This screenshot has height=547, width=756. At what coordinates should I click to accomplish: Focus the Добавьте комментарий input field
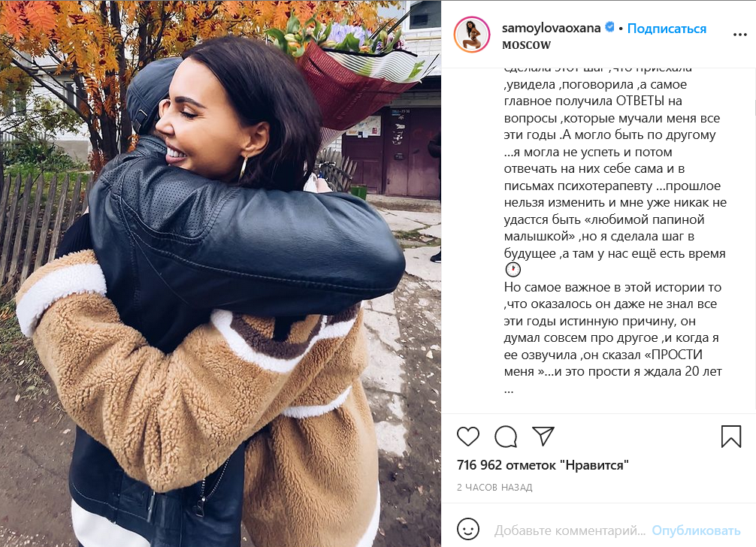tap(570, 530)
